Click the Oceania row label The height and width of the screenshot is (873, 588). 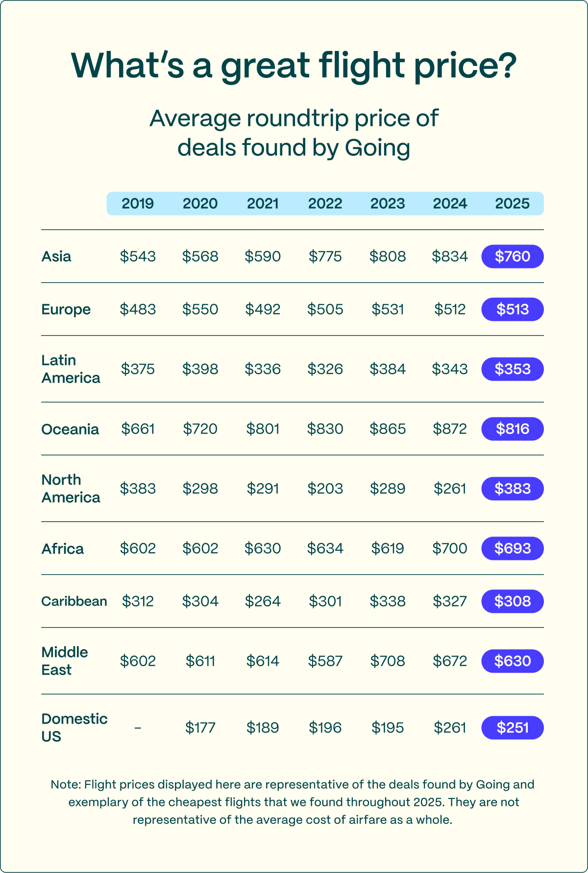point(70,429)
